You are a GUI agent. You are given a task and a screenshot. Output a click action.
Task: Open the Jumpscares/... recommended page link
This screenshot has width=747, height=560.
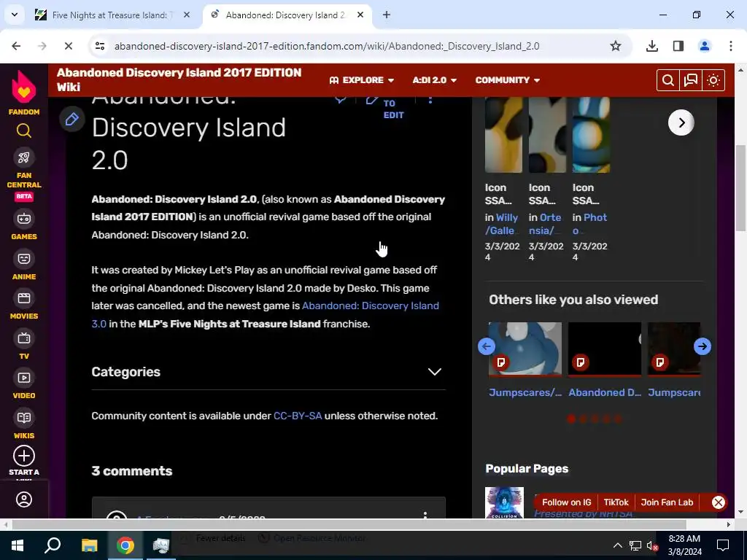pyautogui.click(x=525, y=392)
